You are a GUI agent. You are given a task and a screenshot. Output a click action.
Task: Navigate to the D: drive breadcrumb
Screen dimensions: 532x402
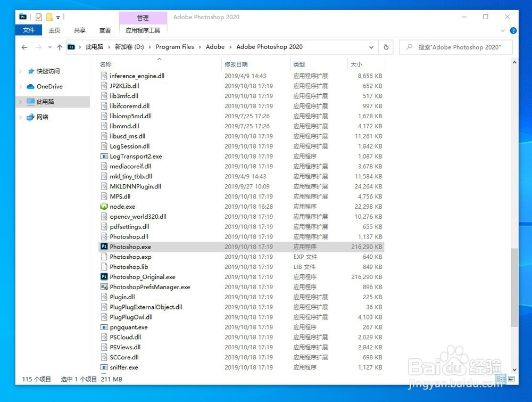tap(129, 47)
